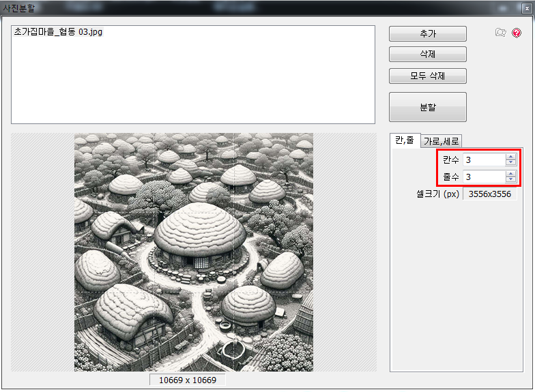Click the 분할 (Split) button
This screenshot has height=392, width=535.
pyautogui.click(x=427, y=107)
